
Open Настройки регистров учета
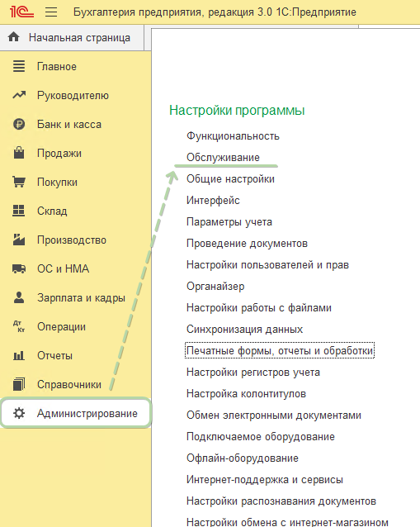coord(252,373)
